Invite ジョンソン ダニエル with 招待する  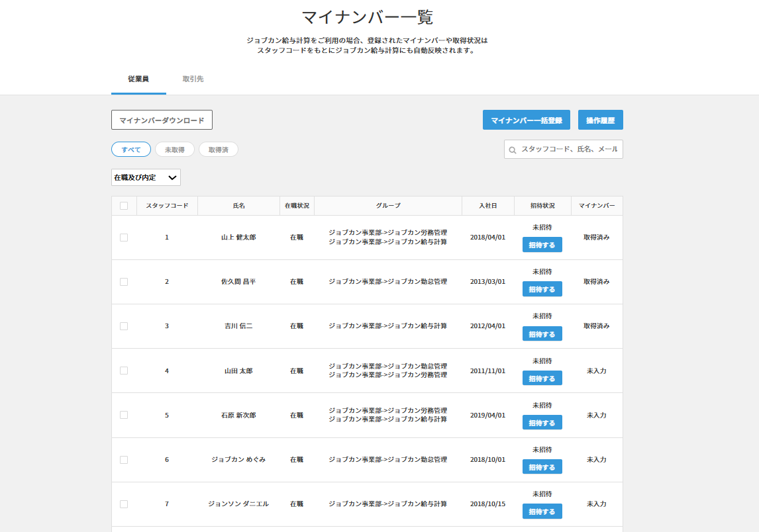pos(542,511)
